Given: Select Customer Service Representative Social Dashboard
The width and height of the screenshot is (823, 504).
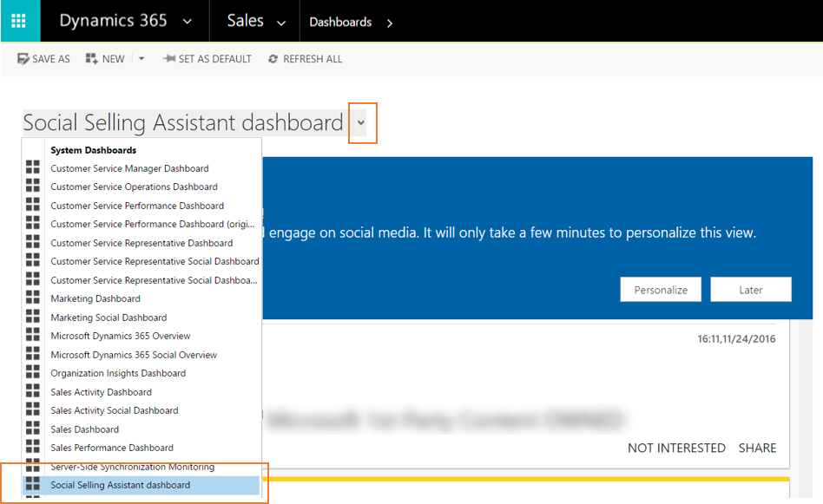Looking at the screenshot, I should [155, 261].
